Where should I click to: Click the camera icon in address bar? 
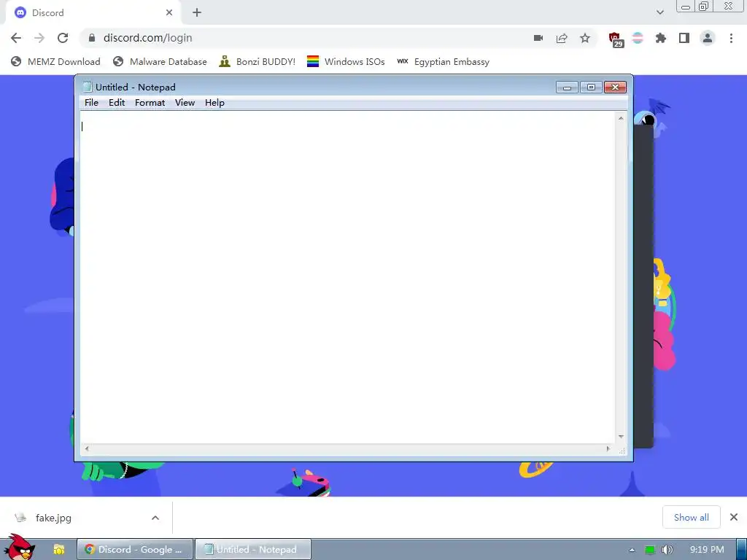[x=538, y=38]
